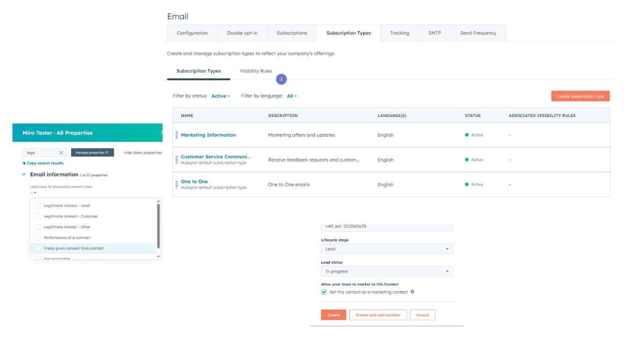The image size is (644, 337).
Task: Open the Filter by status dropdown
Action: pyautogui.click(x=221, y=96)
